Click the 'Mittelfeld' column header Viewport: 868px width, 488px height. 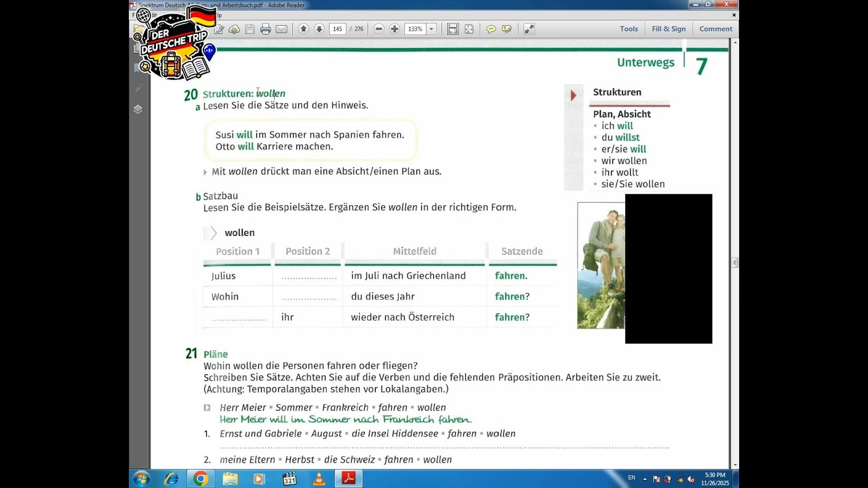(414, 251)
